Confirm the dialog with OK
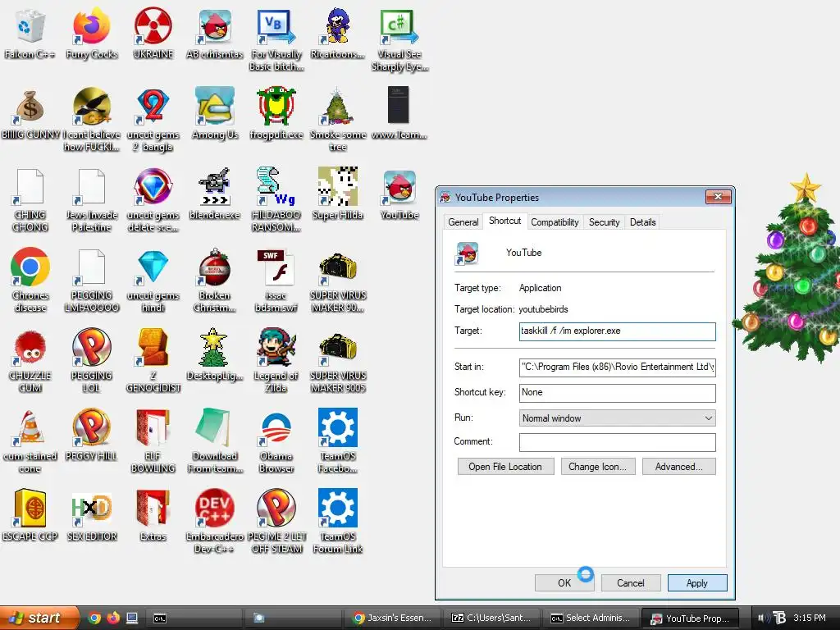This screenshot has width=840, height=630. (564, 583)
